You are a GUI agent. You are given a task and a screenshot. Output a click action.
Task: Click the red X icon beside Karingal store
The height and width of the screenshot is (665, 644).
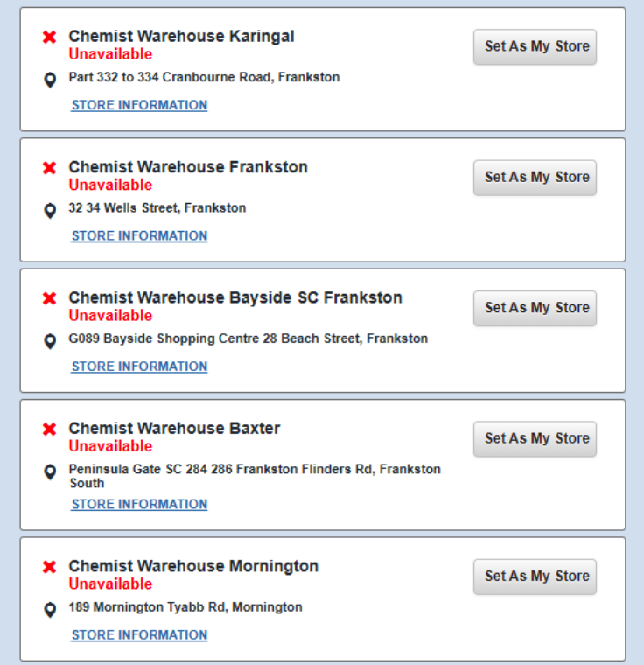click(50, 37)
